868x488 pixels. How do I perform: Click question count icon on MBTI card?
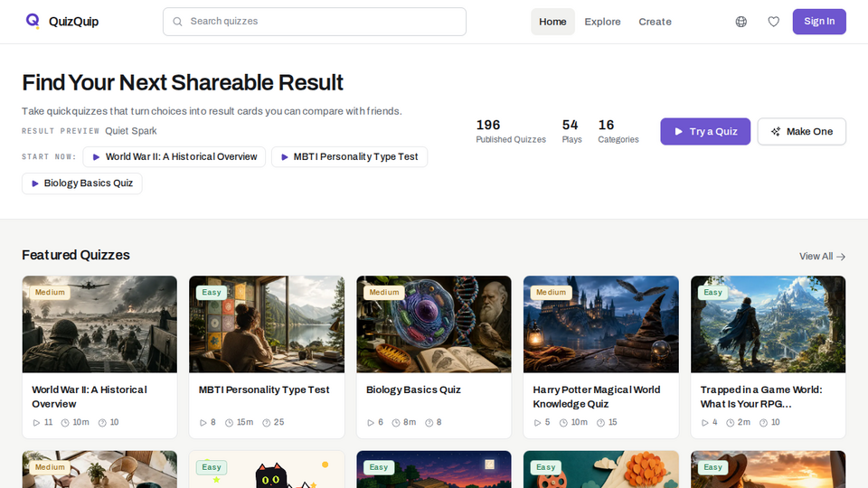click(266, 423)
